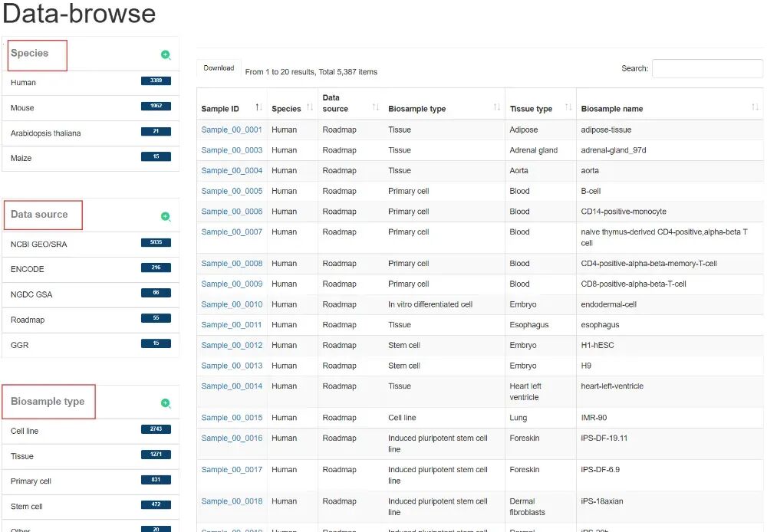Screen dimensions: 767x532
Task: Sort table by Biosample type column arrows
Action: [497, 107]
